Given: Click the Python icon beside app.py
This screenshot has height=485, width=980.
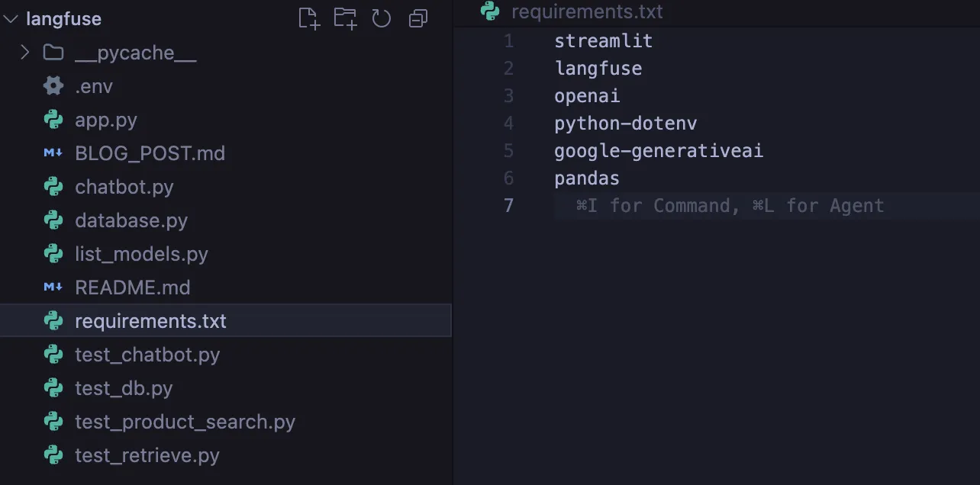Looking at the screenshot, I should tap(53, 120).
